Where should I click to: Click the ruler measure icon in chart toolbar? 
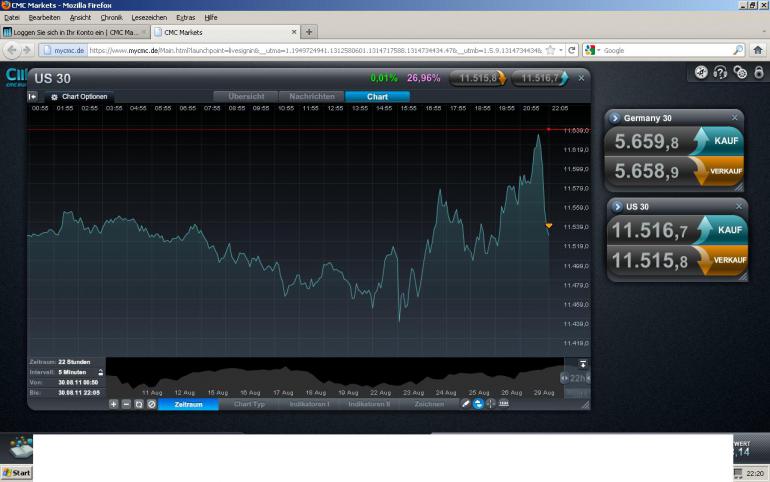click(x=503, y=403)
